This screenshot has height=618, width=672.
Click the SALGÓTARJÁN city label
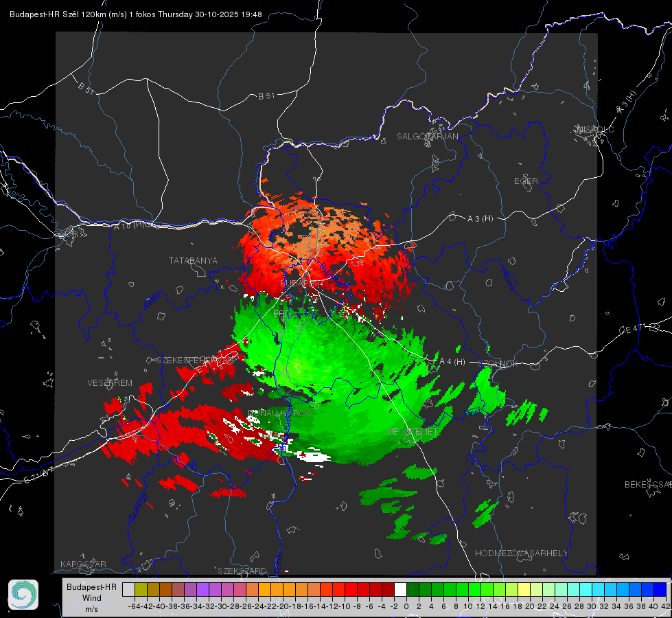[x=427, y=137]
